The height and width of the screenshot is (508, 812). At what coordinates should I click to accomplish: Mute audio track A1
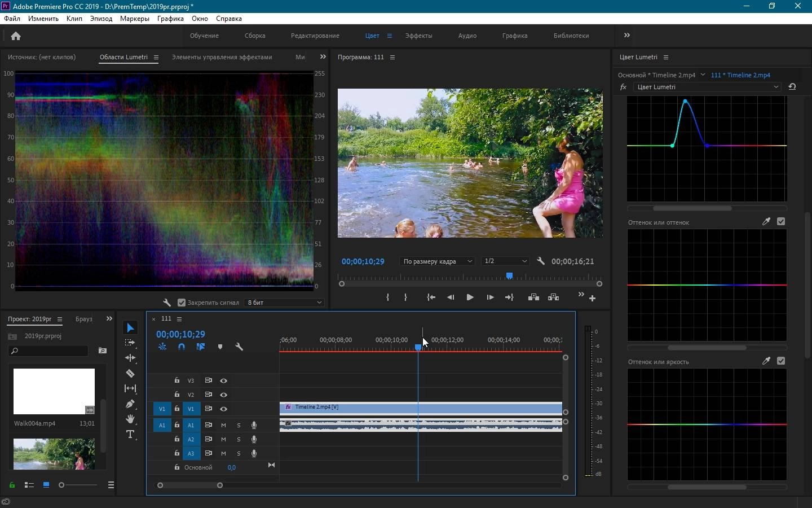(224, 425)
